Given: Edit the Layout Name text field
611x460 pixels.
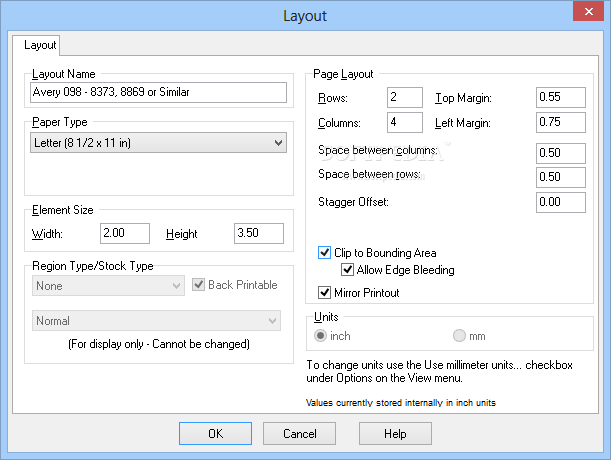Looking at the screenshot, I should click(158, 92).
